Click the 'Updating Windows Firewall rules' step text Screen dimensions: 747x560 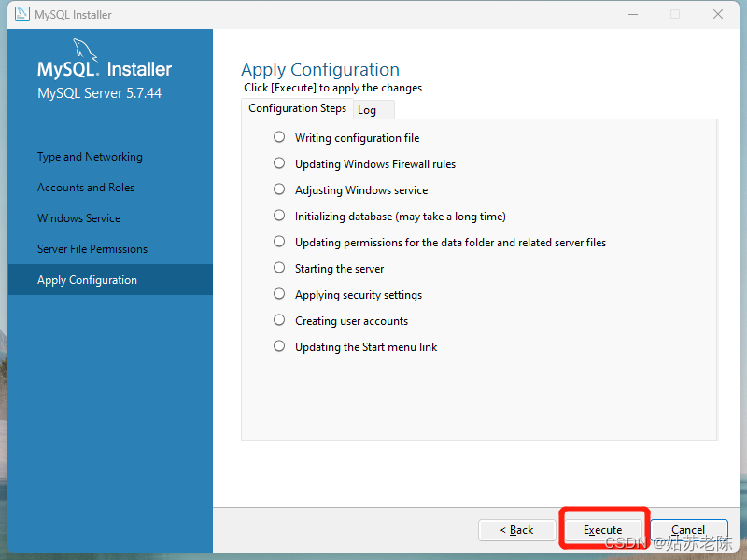375,164
